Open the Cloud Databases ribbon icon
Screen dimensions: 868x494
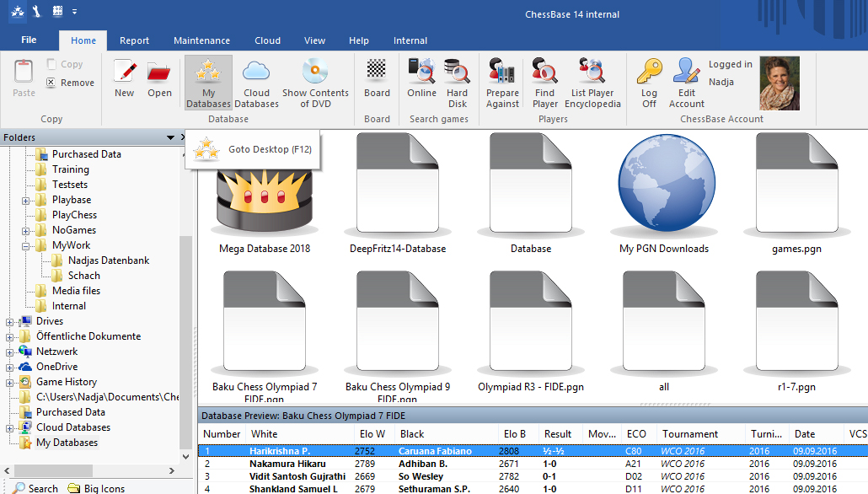(256, 83)
